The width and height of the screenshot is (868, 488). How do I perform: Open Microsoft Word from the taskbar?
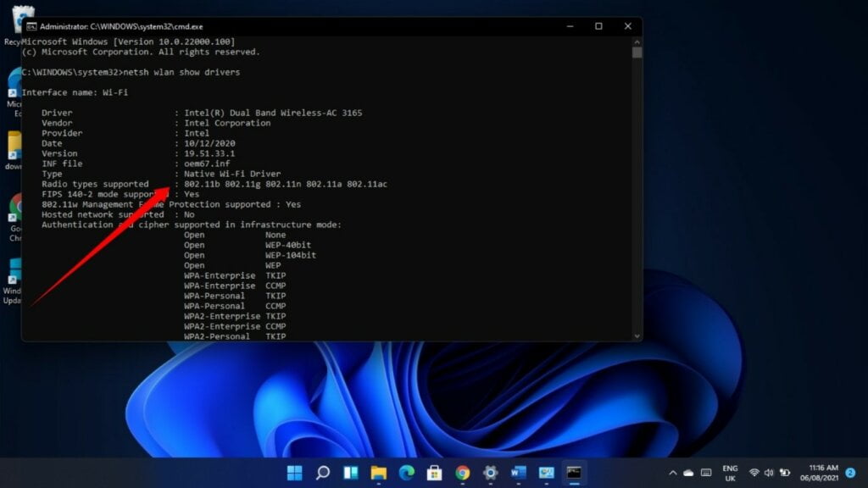tap(516, 472)
